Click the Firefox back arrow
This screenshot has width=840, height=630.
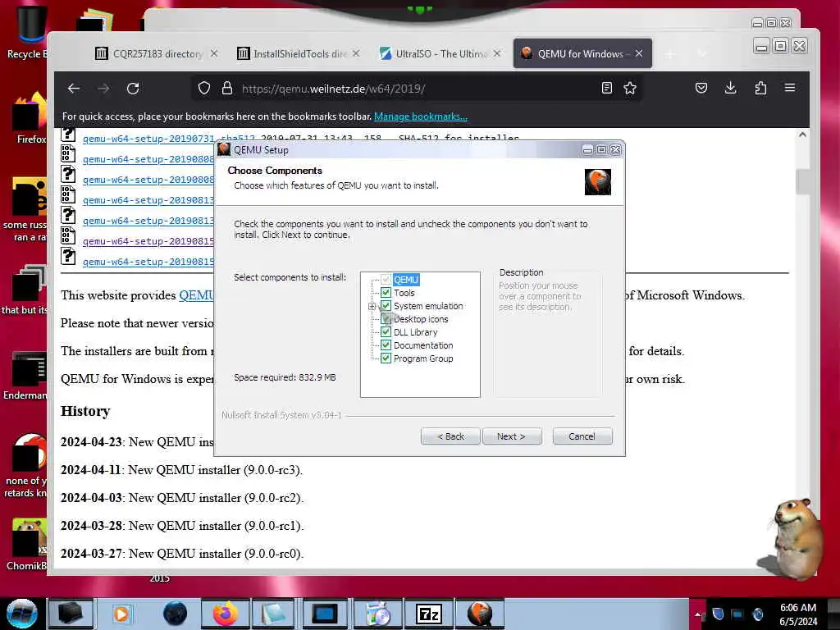[x=73, y=89]
